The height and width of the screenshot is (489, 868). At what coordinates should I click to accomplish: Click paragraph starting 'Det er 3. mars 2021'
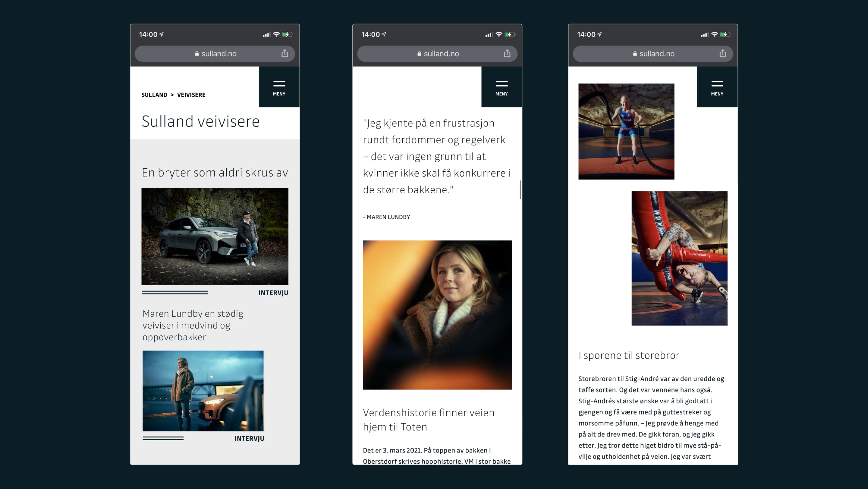coord(437,456)
